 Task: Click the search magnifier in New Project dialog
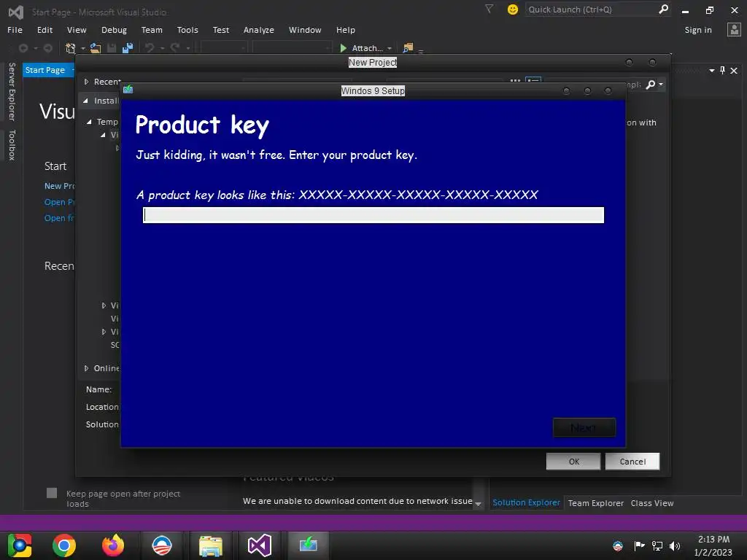(650, 85)
